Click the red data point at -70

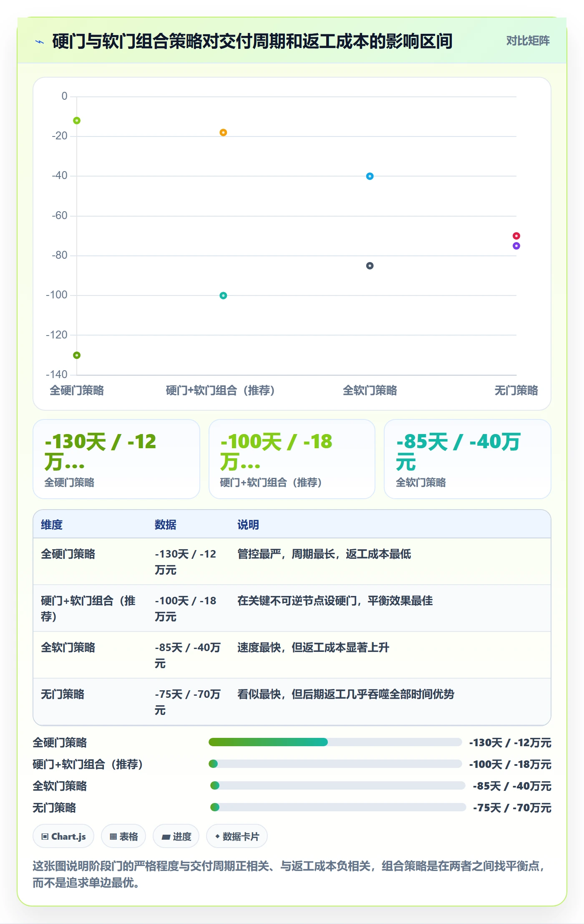(516, 236)
